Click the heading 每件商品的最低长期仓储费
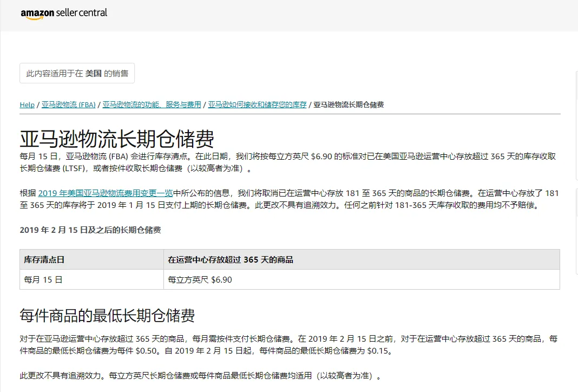The width and height of the screenshot is (578, 392). point(107,315)
